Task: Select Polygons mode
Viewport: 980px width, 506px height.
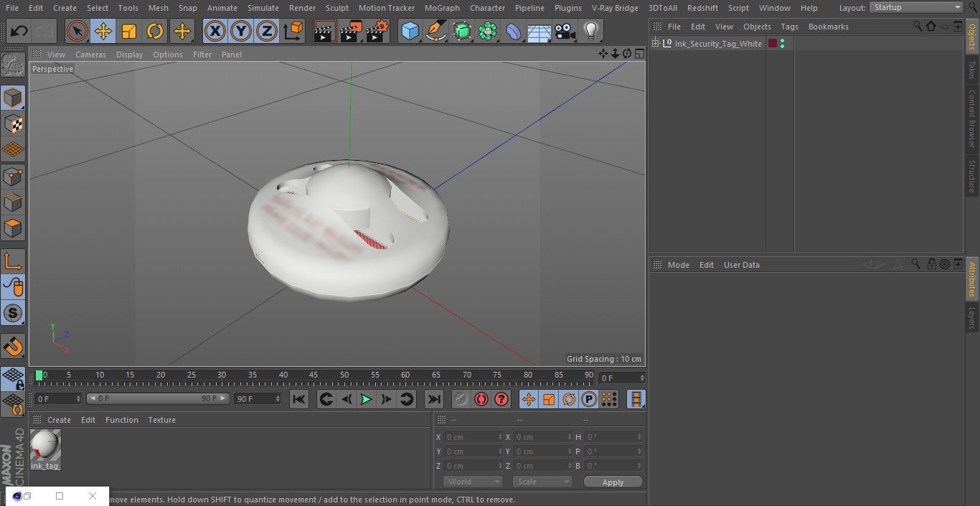Action: 13,228
